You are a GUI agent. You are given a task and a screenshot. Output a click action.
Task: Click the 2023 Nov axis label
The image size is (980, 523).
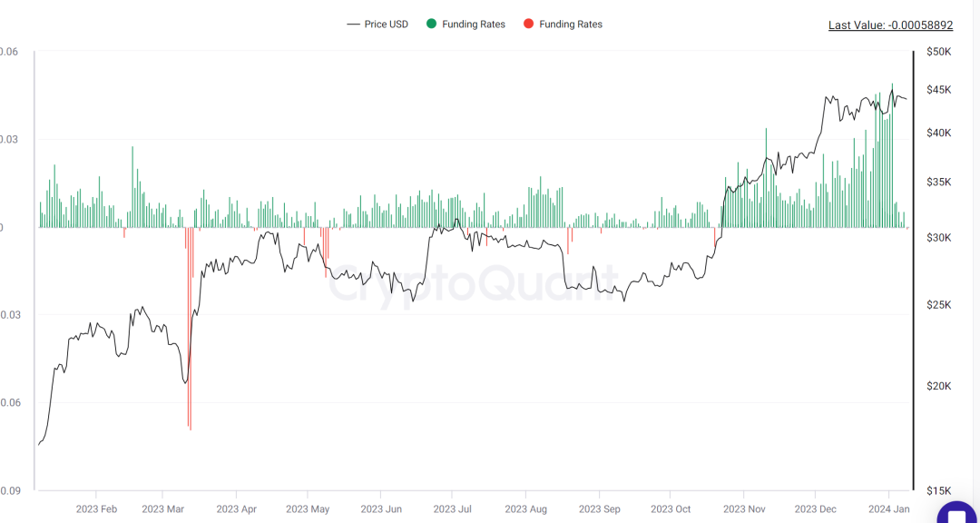(x=744, y=508)
